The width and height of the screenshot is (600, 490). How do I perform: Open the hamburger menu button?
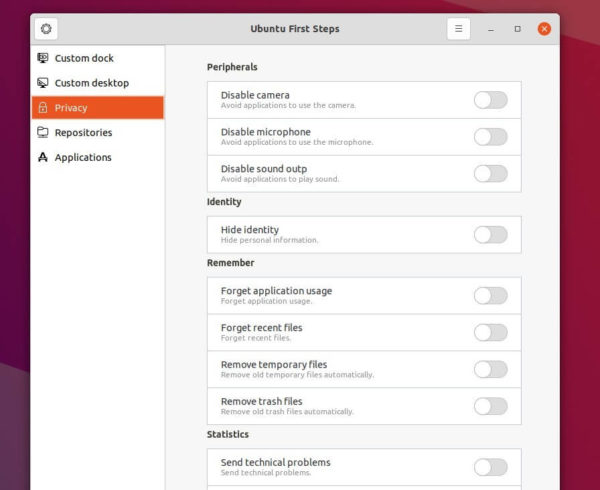(458, 29)
